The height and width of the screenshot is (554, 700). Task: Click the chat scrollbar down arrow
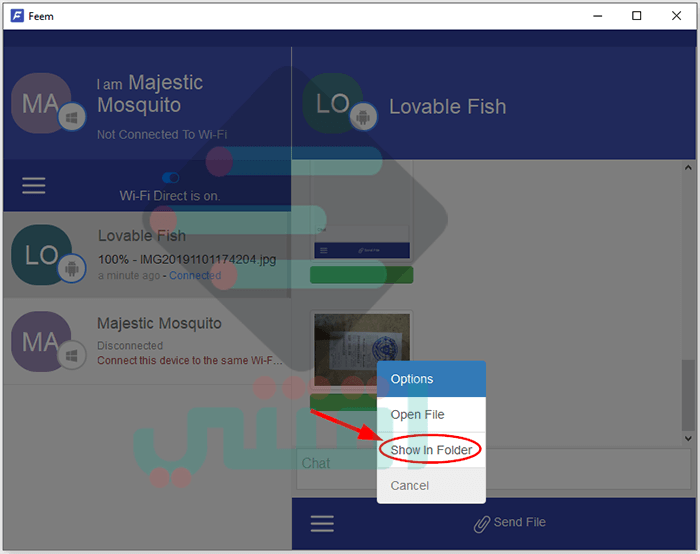coord(688,438)
